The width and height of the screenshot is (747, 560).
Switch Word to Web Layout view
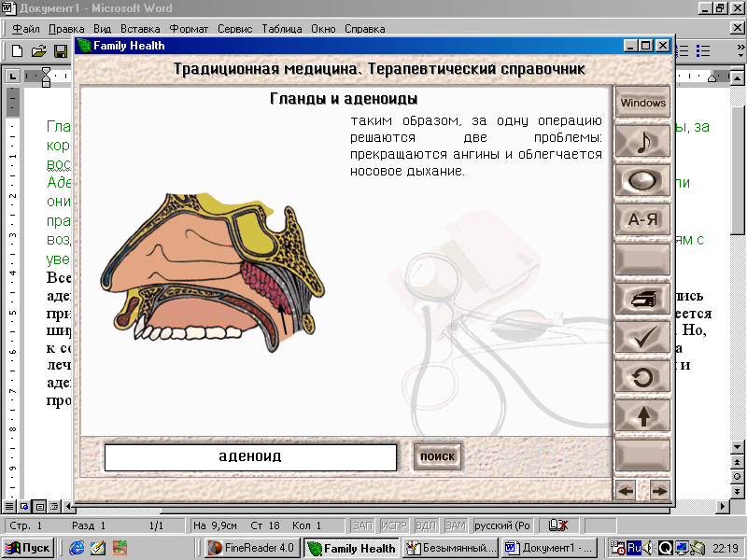coord(24,506)
